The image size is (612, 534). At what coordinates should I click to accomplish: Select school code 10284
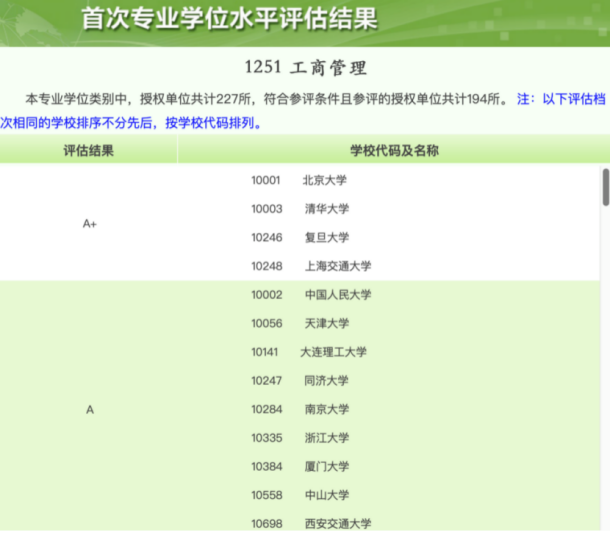267,409
